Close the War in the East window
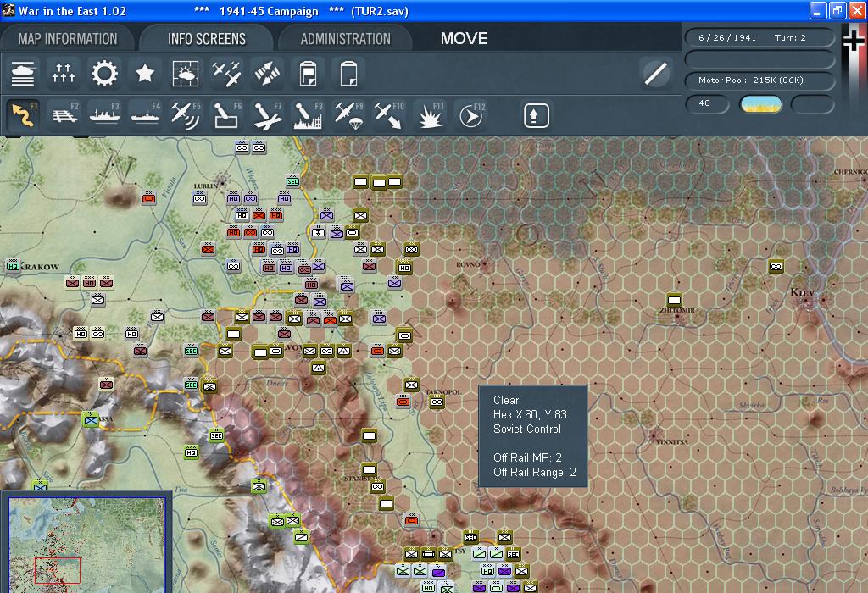868x593 pixels. pyautogui.click(x=856, y=10)
